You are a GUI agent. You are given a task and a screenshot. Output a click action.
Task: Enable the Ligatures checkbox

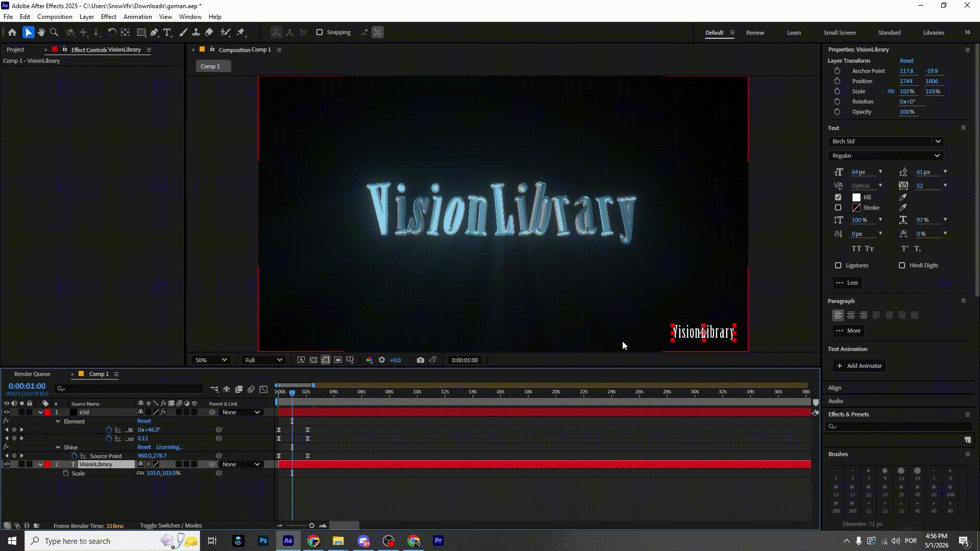pyautogui.click(x=838, y=265)
